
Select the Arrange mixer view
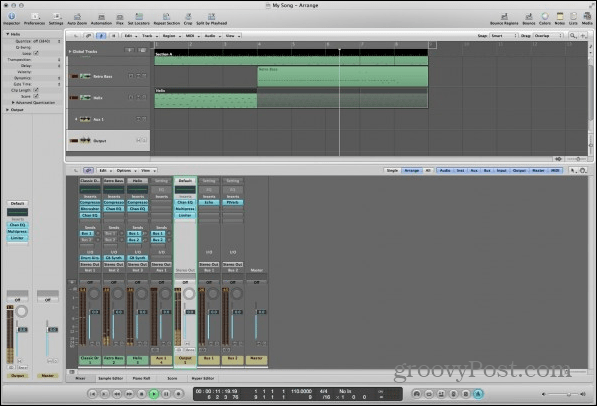412,171
